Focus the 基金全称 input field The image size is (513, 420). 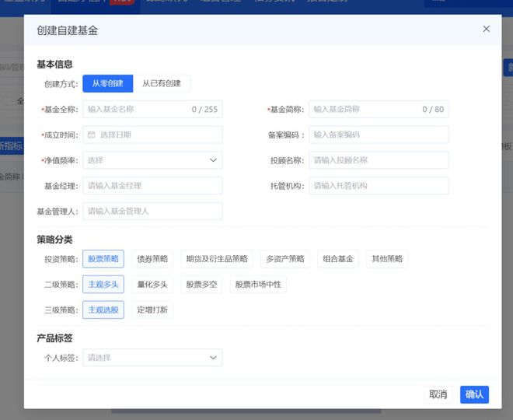152,109
